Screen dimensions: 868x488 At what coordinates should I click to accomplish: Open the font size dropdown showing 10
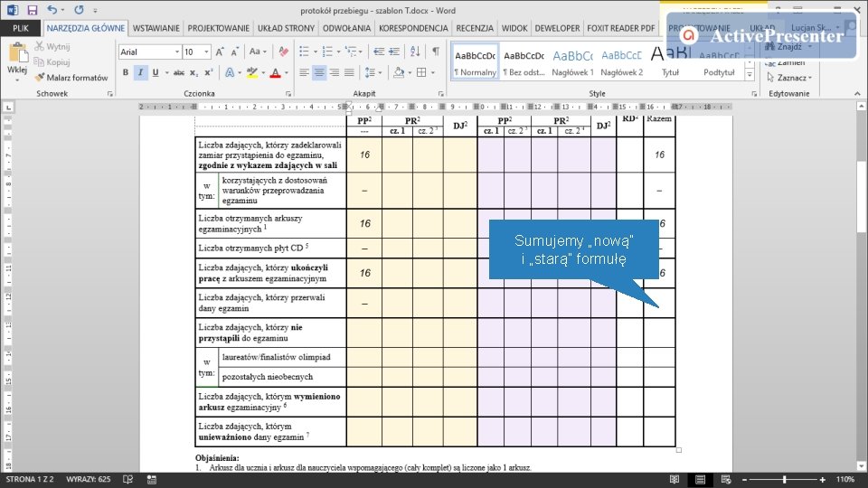point(206,52)
